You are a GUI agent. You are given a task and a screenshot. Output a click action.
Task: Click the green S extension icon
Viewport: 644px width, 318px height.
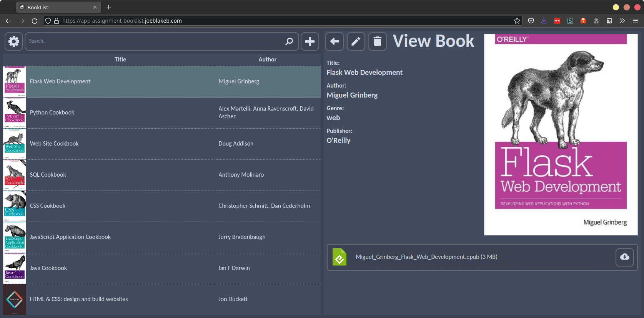point(570,21)
